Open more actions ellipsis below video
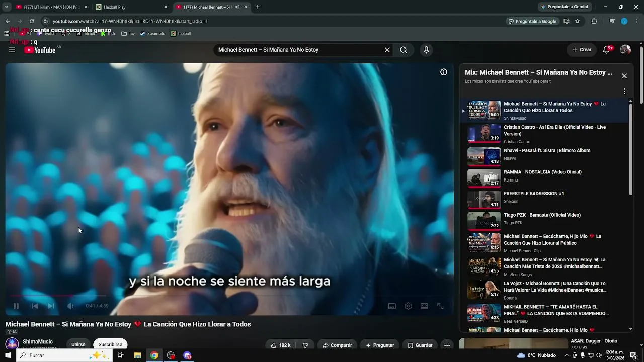The height and width of the screenshot is (362, 644). pyautogui.click(x=447, y=345)
